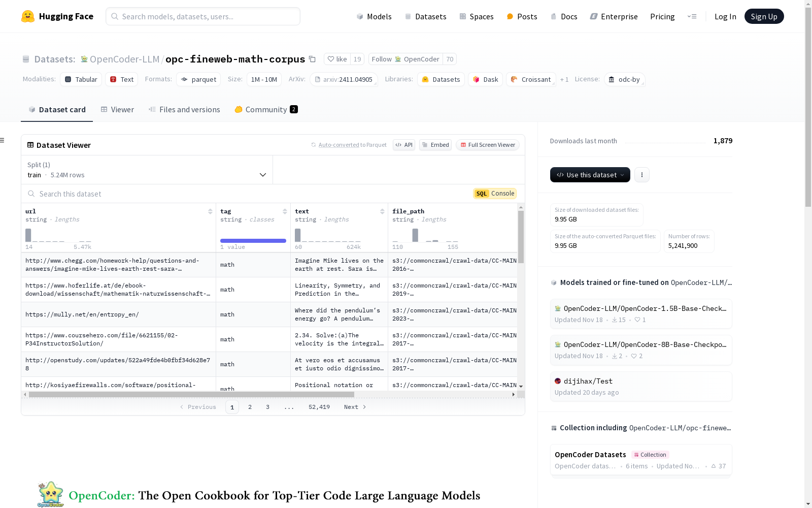
Task: Copy the dataset name to clipboard
Action: pyautogui.click(x=313, y=59)
